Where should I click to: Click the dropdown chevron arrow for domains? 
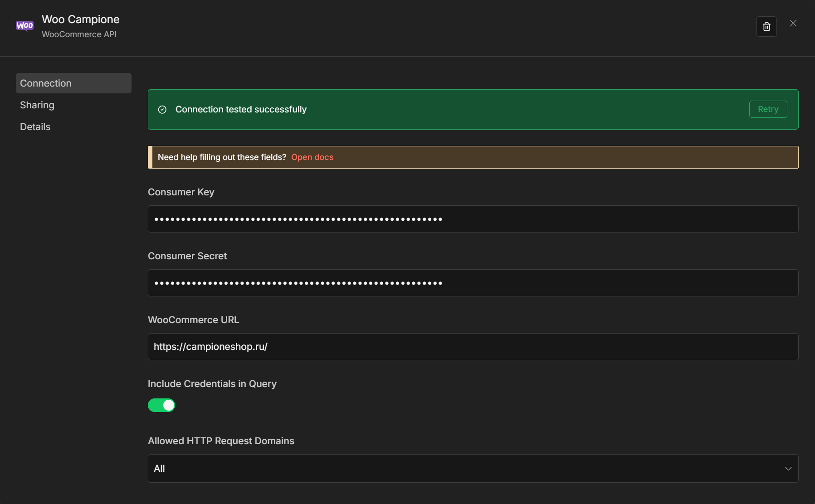pyautogui.click(x=788, y=469)
